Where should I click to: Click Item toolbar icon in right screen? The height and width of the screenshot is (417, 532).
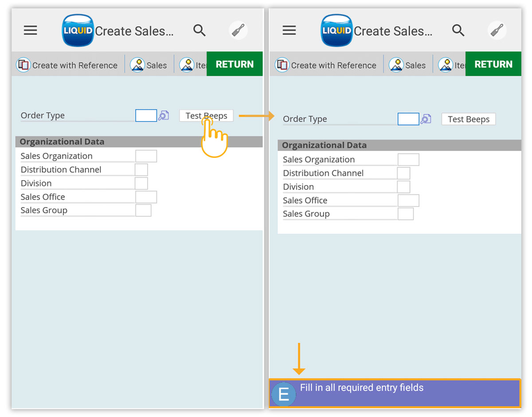(446, 65)
